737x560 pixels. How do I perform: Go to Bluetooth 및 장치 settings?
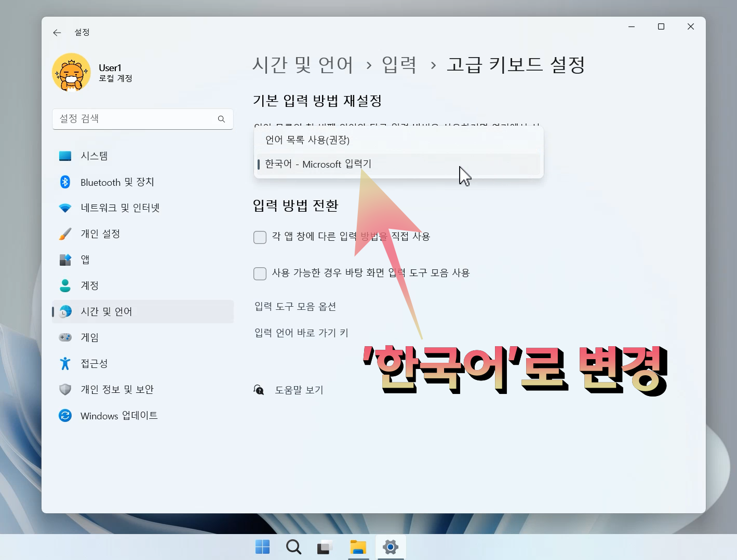point(143,182)
